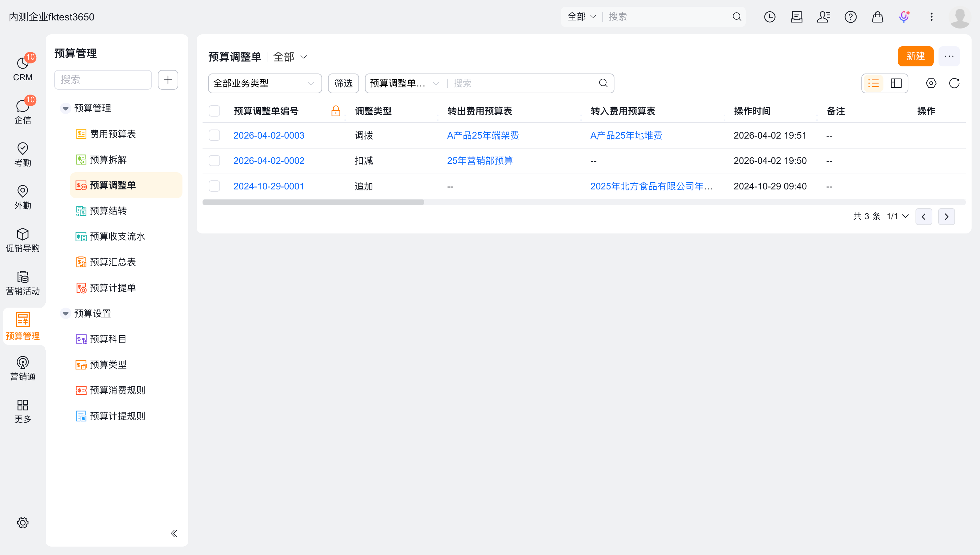Open the 预算调整单 search field selector
The image size is (980, 555).
(405, 83)
